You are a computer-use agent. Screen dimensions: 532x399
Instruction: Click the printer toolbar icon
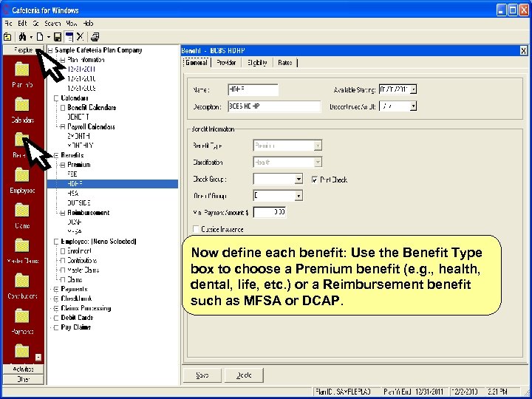click(x=95, y=37)
